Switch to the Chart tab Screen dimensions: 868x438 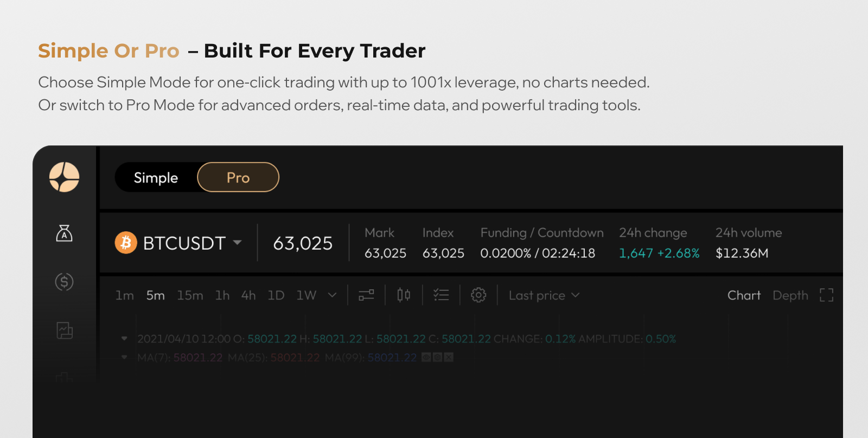(x=744, y=295)
